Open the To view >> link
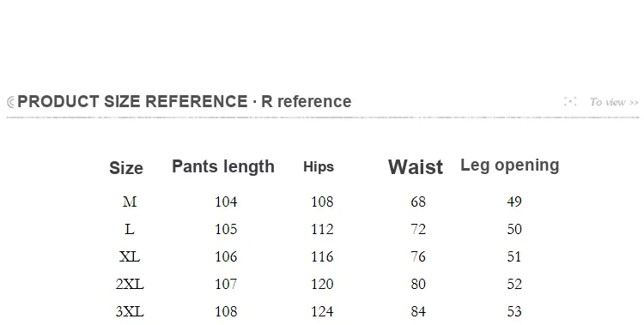Viewport: 644px width, 325px height. tap(614, 102)
